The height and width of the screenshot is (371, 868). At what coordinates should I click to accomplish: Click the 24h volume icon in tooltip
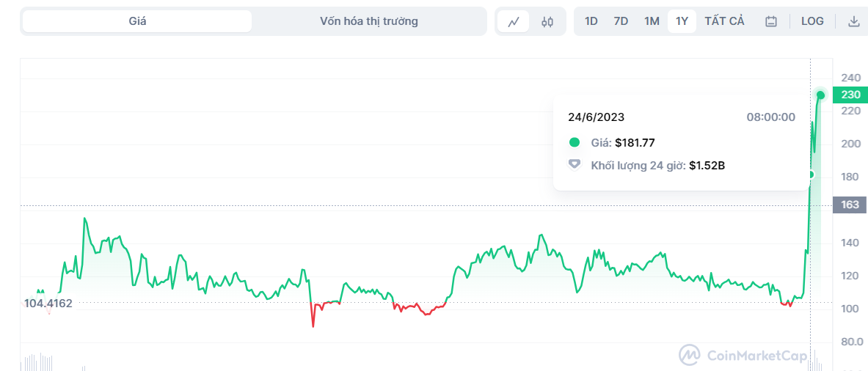tap(575, 165)
